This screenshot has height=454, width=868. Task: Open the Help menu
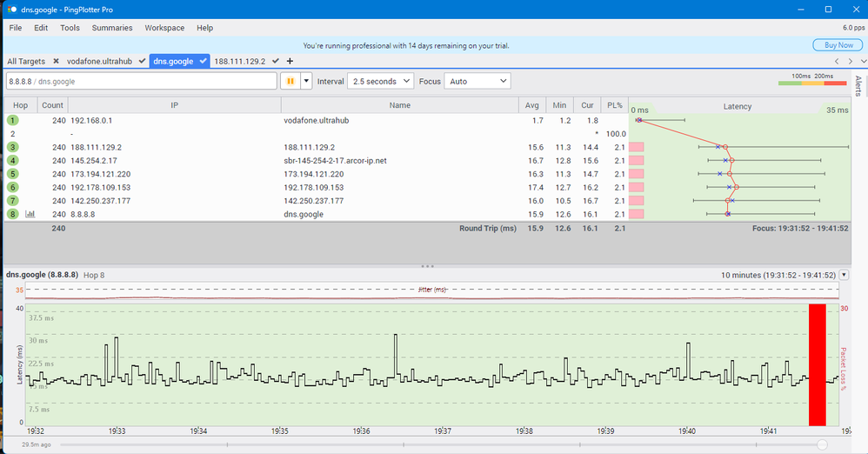tap(204, 28)
